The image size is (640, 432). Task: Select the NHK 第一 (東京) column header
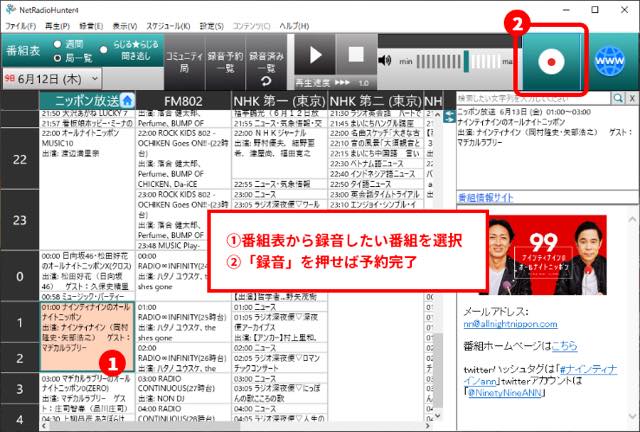tap(280, 101)
